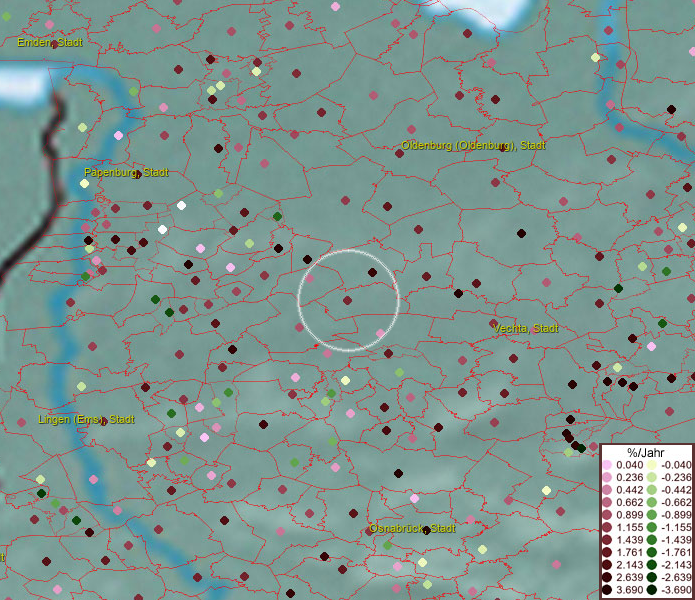Screen dimensions: 695x600
Task: Select the 'Lingen (Ems), Stadt' label
Action: pos(86,419)
